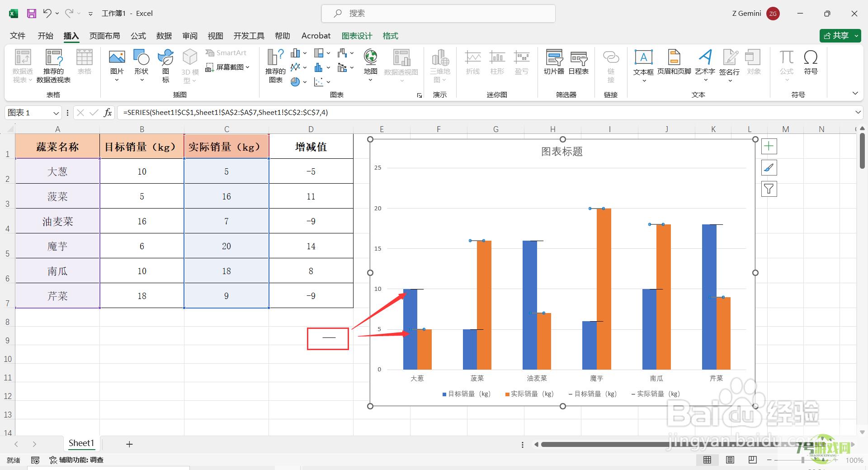Switch to Formulas (公式) tab

[138, 36]
